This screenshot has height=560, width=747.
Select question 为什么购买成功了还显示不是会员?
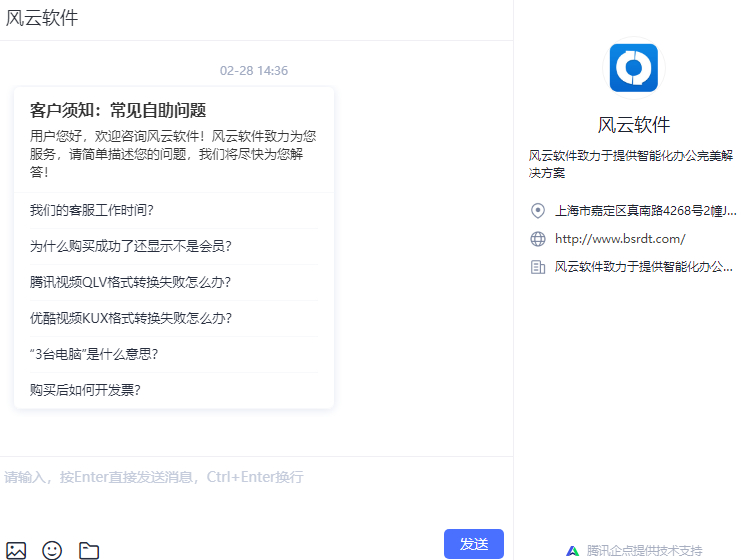click(131, 246)
